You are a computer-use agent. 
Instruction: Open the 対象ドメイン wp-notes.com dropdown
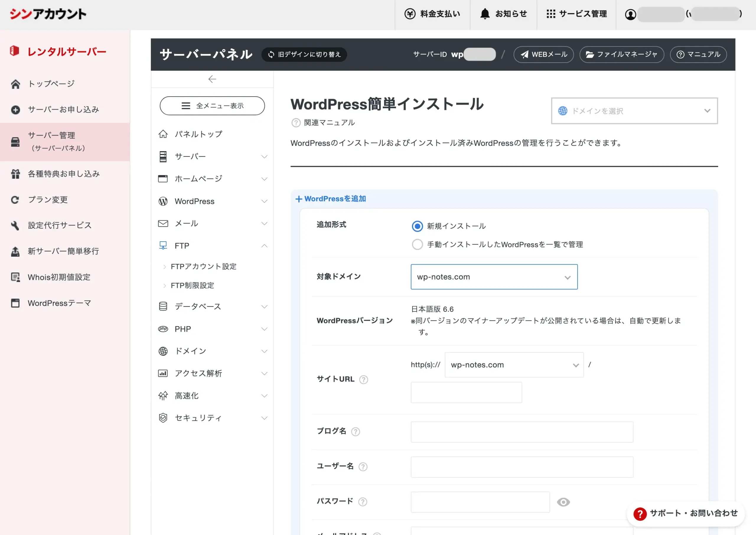494,277
